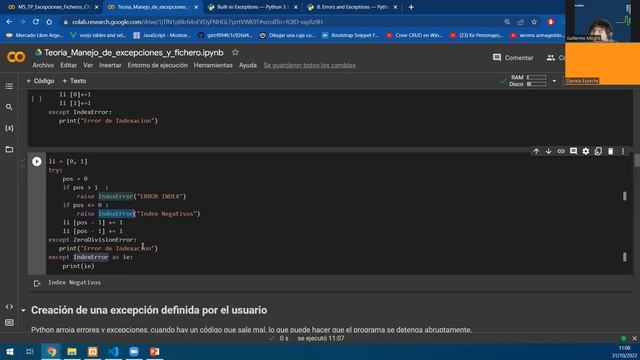Move cell down with arrow icon
The height and width of the screenshot is (360, 640).
pyautogui.click(x=549, y=151)
